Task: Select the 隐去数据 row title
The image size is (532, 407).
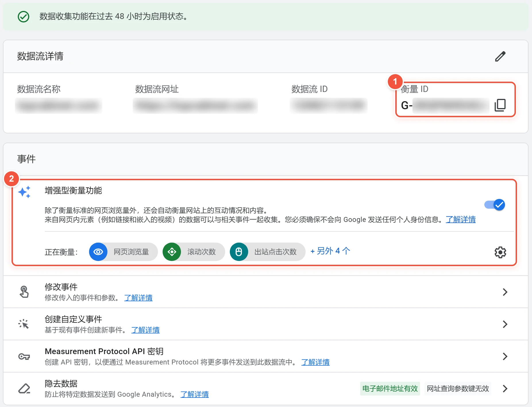Action: tap(61, 383)
